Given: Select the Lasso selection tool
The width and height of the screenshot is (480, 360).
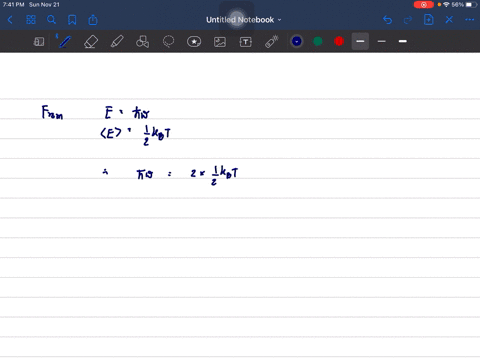Looking at the screenshot, I should [168, 42].
